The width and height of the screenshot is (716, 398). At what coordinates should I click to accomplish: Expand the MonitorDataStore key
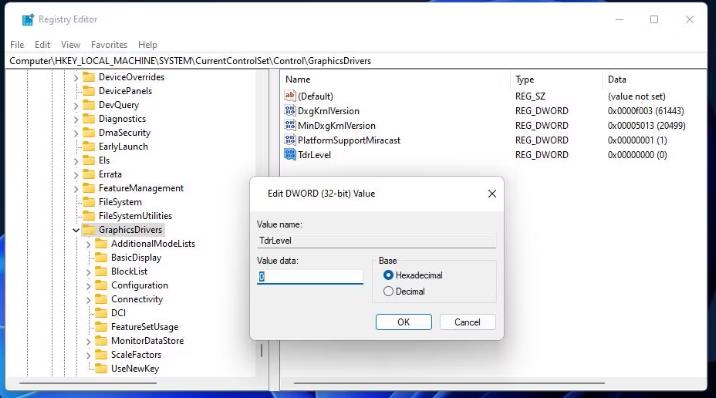coord(88,341)
